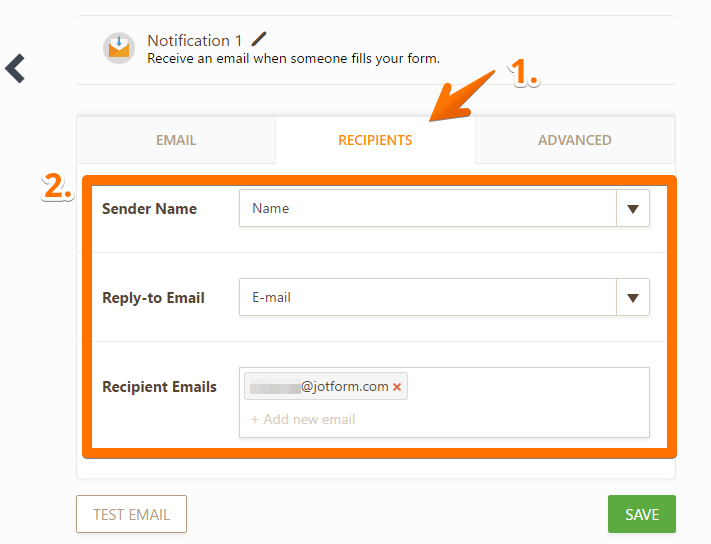711x544 pixels.
Task: Open the ADVANCED tab
Action: 574,140
